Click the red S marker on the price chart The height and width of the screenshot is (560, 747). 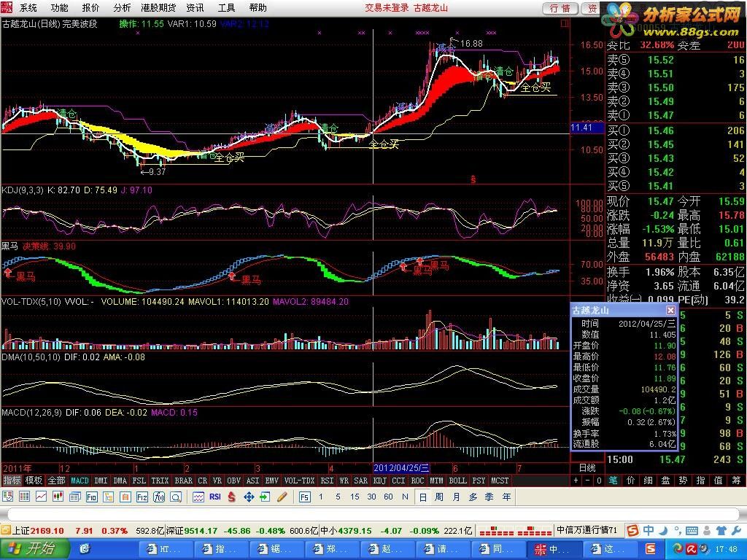coord(473,179)
